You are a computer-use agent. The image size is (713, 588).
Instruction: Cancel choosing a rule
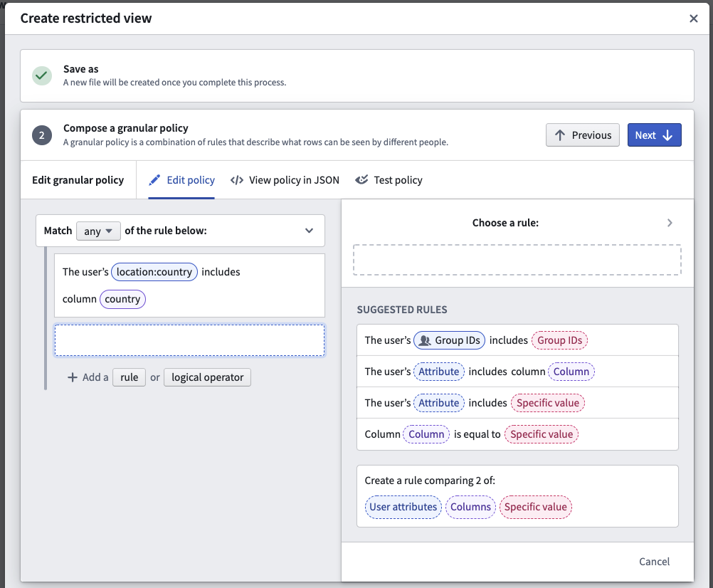[654, 562]
